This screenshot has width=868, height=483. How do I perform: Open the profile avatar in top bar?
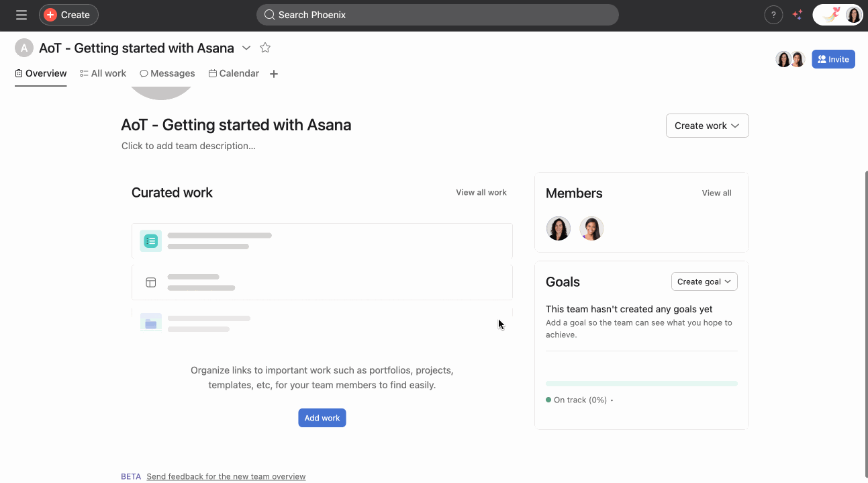853,15
